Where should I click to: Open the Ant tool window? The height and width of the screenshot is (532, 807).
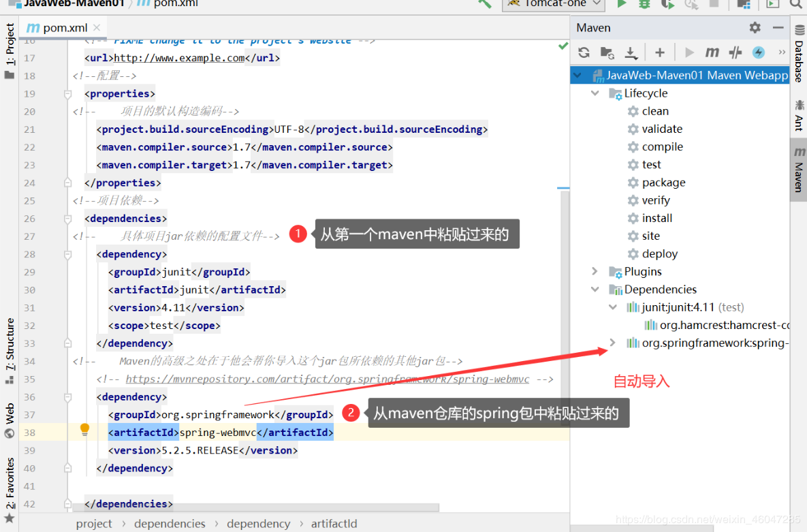[799, 116]
